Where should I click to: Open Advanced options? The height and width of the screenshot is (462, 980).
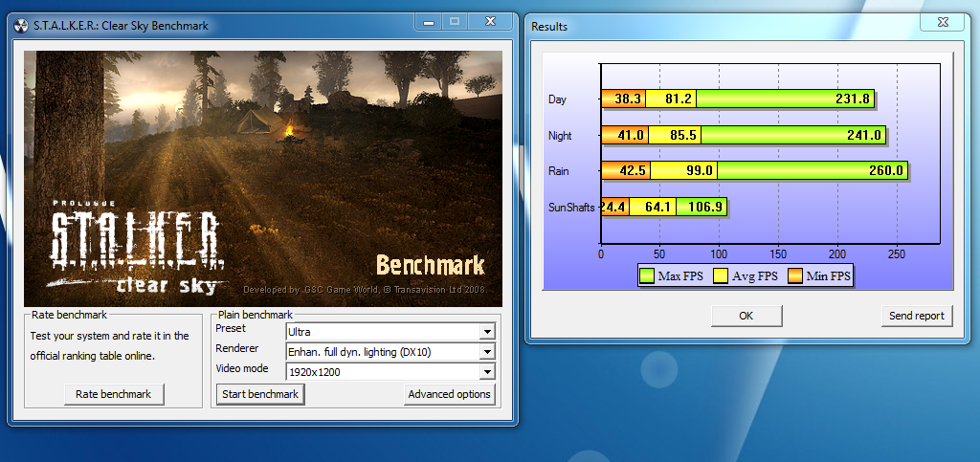450,395
